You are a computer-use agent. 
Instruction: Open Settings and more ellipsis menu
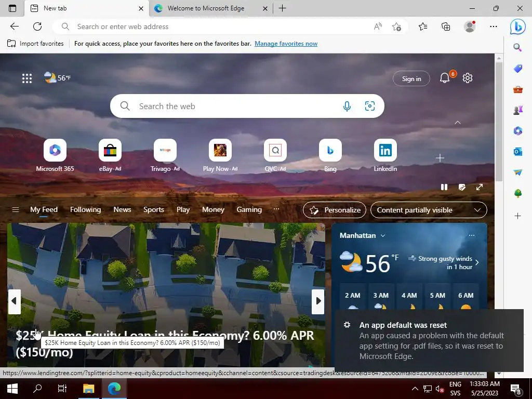[494, 26]
